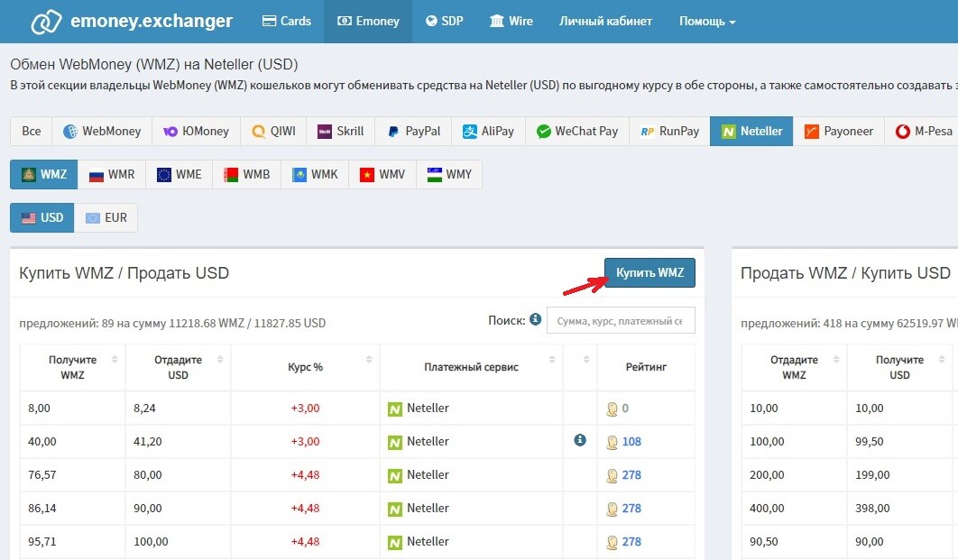Screen dimensions: 958x560
Task: Select the QIWI payment tab
Action: [x=273, y=132]
